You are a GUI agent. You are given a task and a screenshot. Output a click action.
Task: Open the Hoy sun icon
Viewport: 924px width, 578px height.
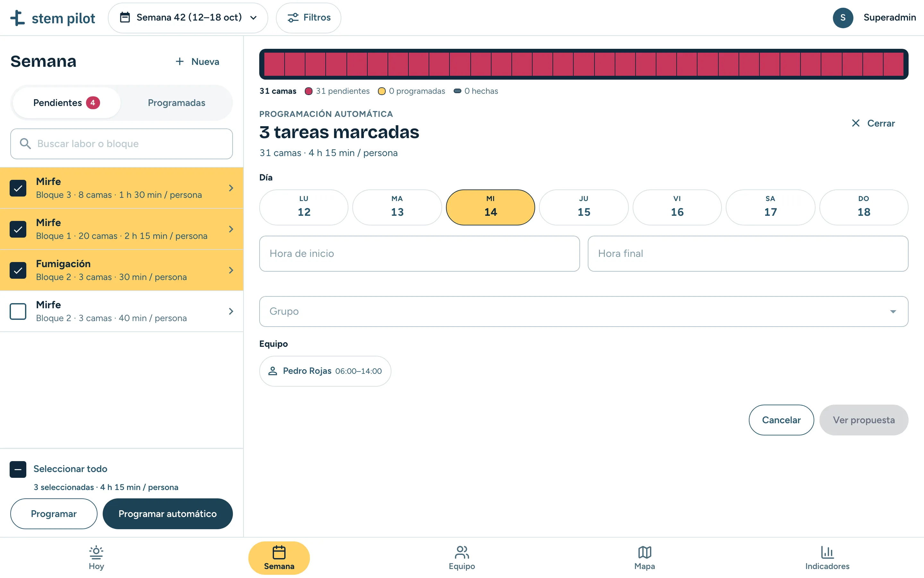coord(96,552)
